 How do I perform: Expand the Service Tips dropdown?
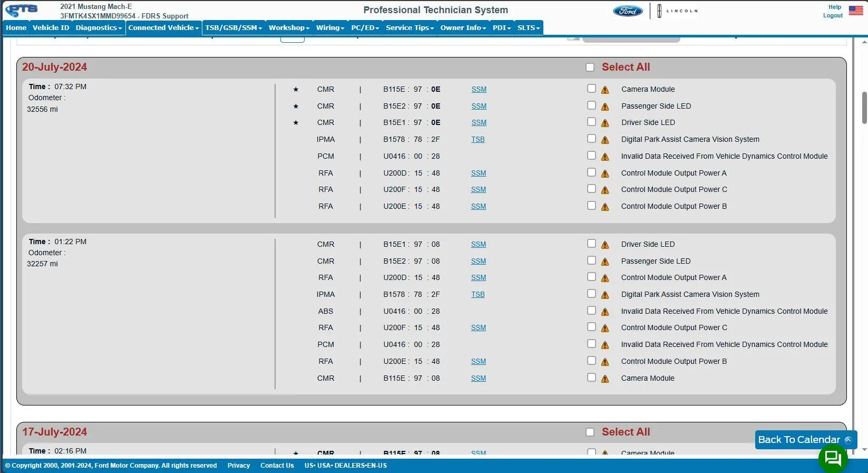pyautogui.click(x=409, y=28)
